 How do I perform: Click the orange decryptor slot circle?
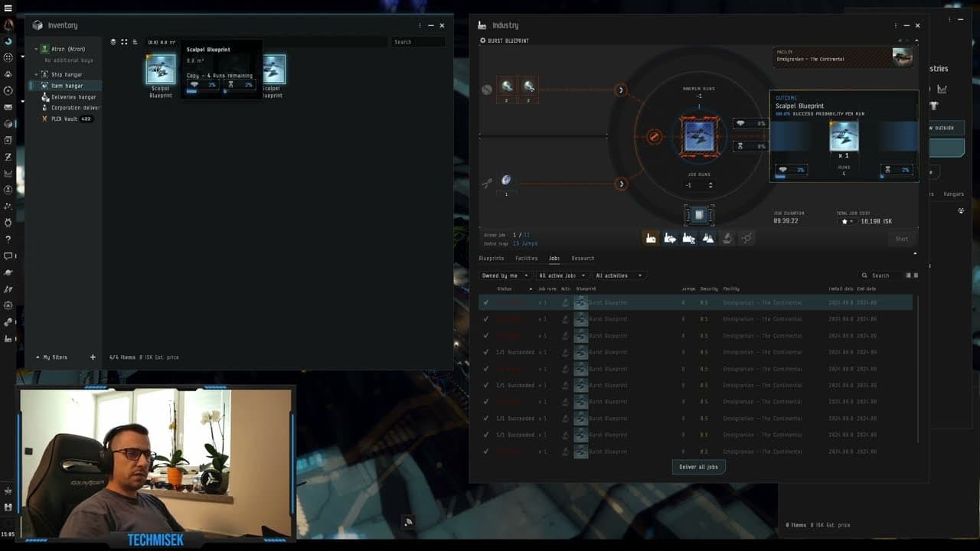tap(654, 136)
